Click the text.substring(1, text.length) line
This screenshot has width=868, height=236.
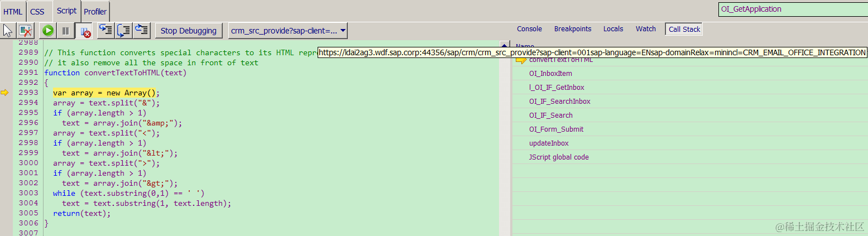coord(147,204)
